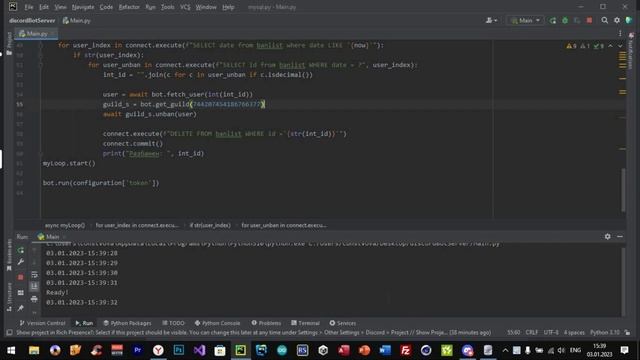Click Run with Coverage icon in toolbar

577,20
